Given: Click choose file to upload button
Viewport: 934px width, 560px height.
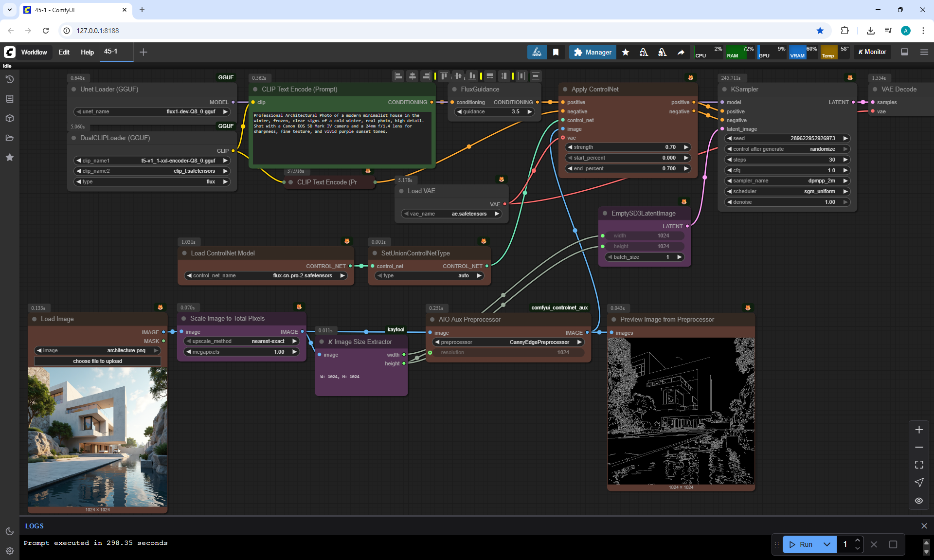Looking at the screenshot, I should [97, 361].
